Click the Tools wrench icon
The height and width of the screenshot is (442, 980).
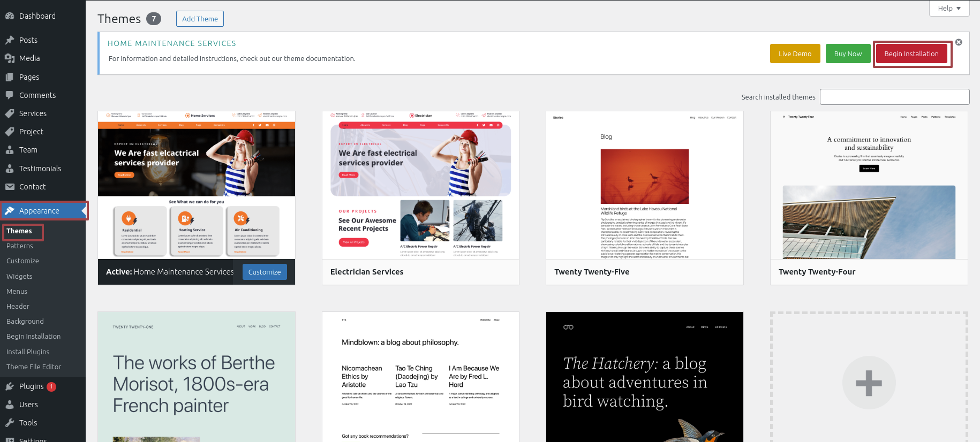pos(10,423)
